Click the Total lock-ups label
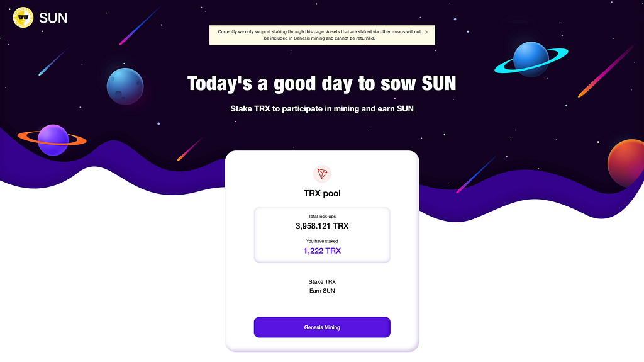This screenshot has height=362, width=644. tap(322, 217)
